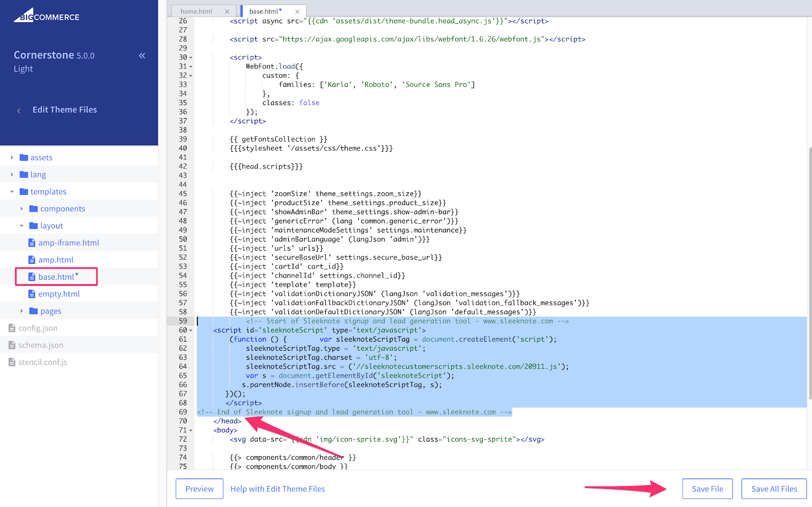
Task: Click the pages folder icon
Action: point(34,311)
